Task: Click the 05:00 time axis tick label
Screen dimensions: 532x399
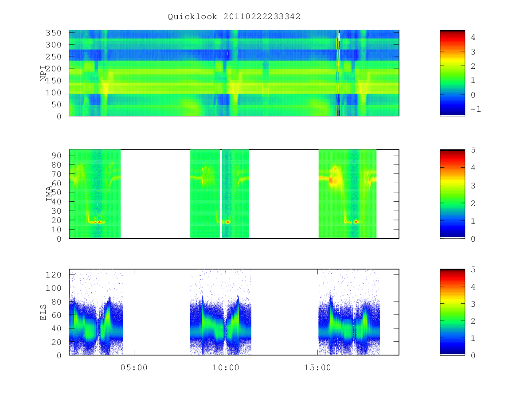Action: (134, 368)
